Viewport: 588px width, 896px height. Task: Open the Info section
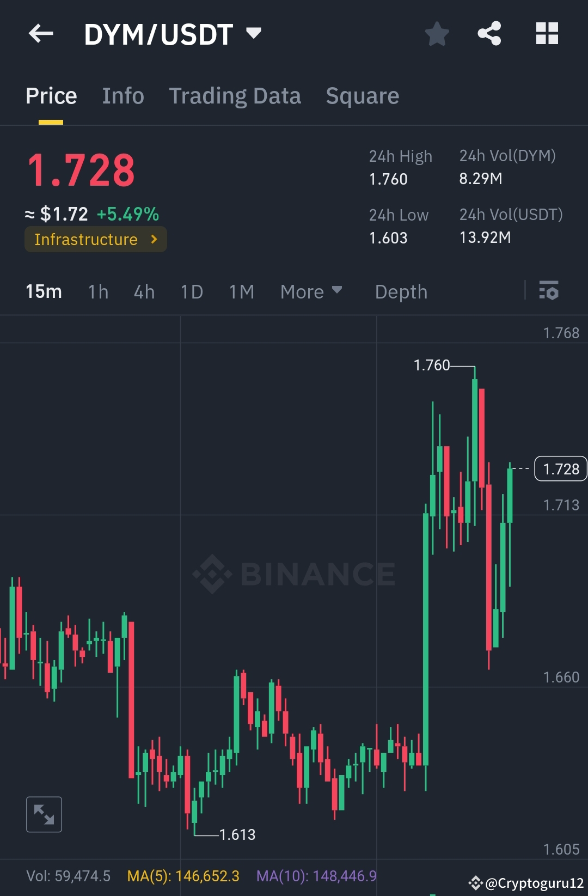click(x=122, y=95)
